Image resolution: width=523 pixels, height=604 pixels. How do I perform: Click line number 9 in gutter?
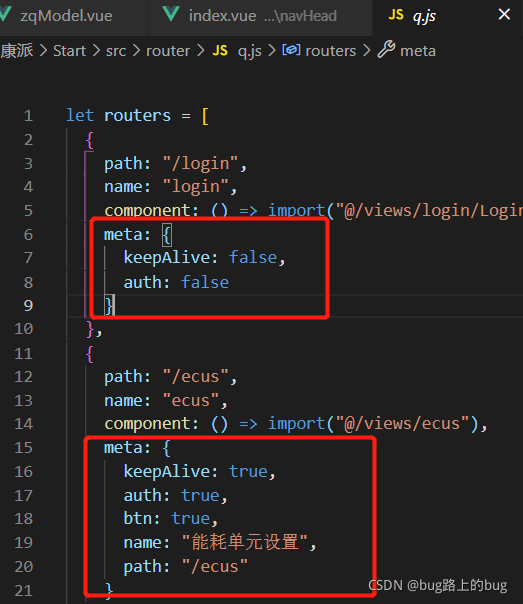(28, 305)
